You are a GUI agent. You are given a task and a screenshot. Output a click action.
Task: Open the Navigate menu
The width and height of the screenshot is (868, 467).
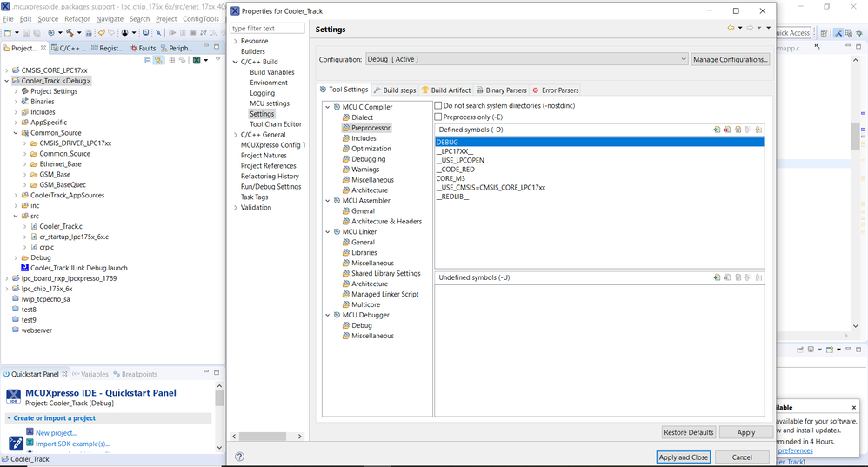(110, 19)
